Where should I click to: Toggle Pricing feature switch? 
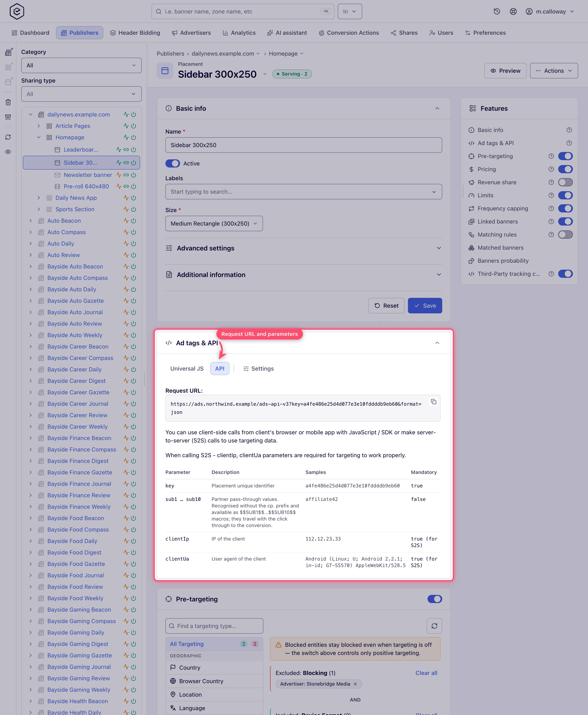[x=565, y=169]
